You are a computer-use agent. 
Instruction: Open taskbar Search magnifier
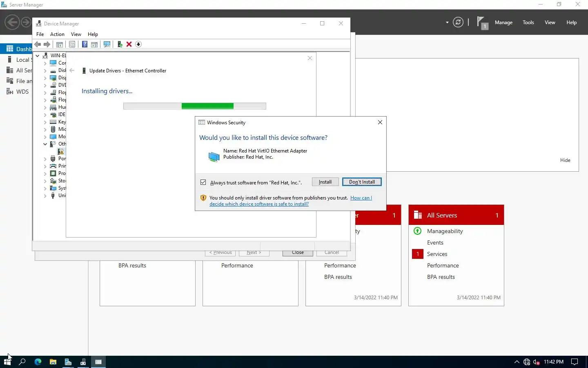22,362
